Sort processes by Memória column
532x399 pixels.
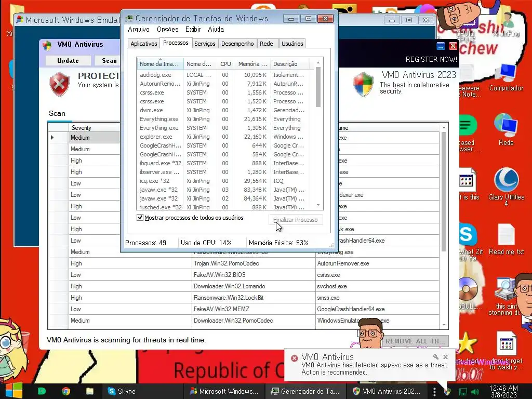point(252,64)
